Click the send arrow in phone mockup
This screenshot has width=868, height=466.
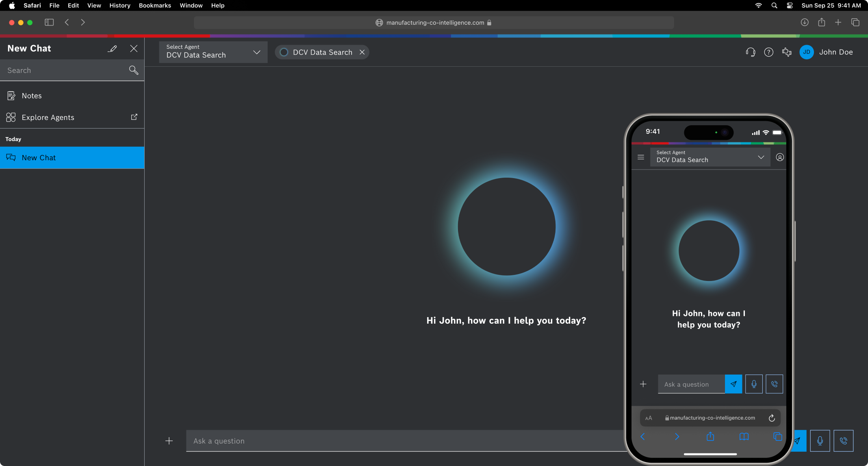(x=733, y=384)
